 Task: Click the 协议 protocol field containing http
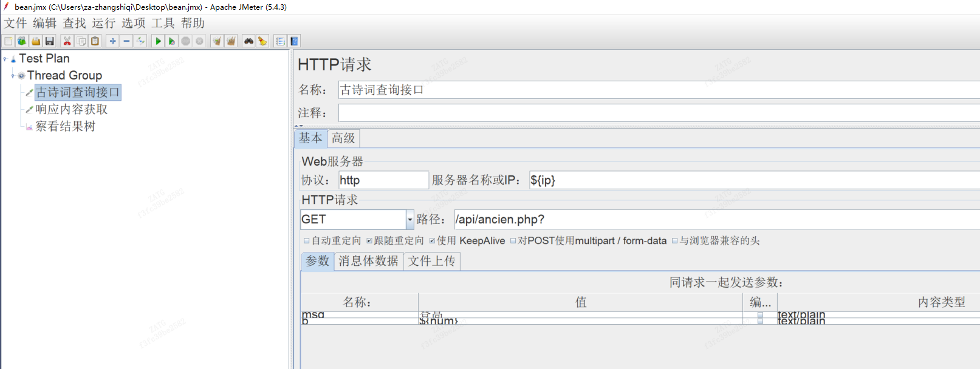[x=383, y=180]
